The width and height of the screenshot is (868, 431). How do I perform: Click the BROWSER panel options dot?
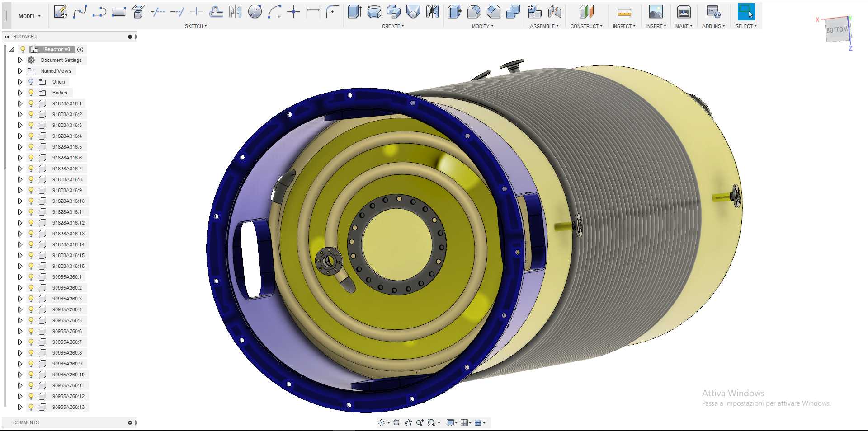130,37
